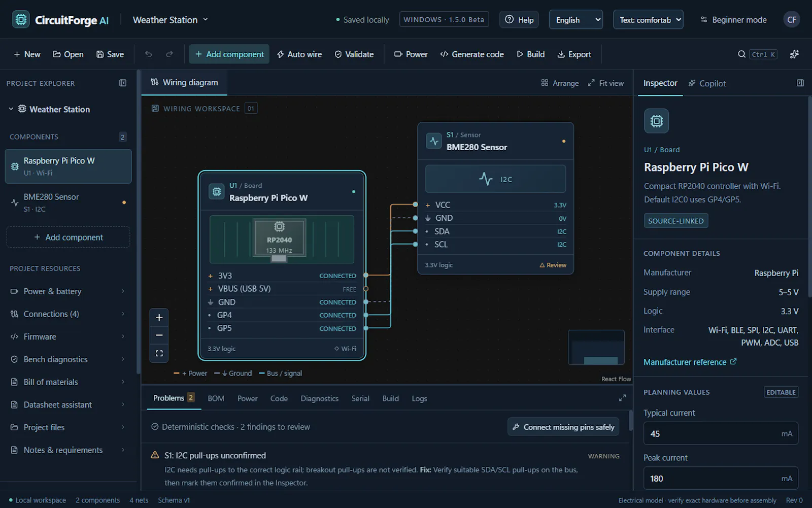
Task: Zoom in with the canvas plus button
Action: coord(159,318)
